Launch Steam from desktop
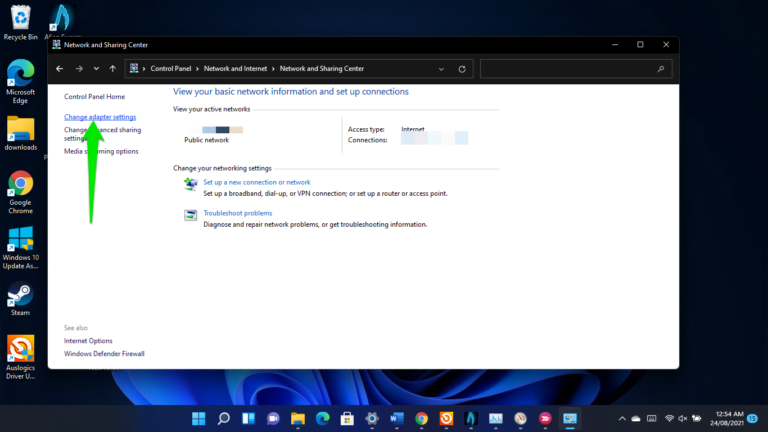The width and height of the screenshot is (768, 432). (20, 299)
